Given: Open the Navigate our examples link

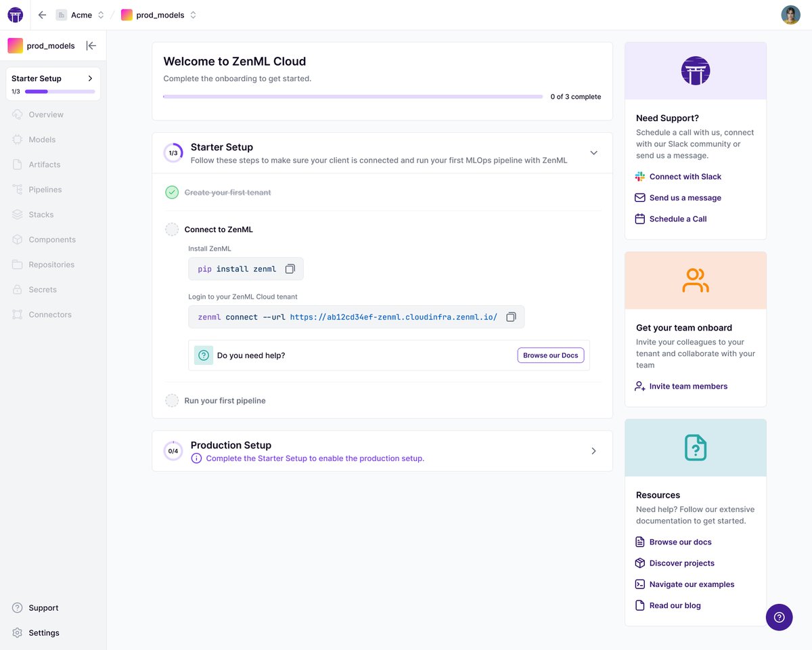Looking at the screenshot, I should coord(692,584).
